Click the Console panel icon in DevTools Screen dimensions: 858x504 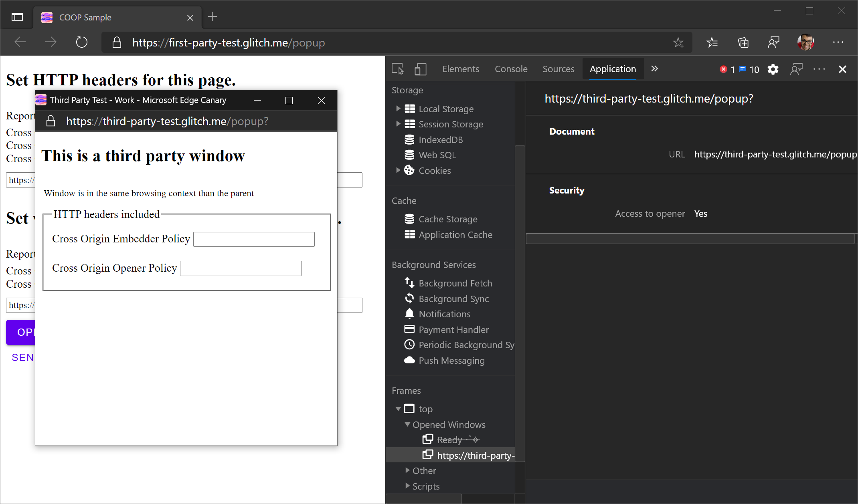pos(510,69)
